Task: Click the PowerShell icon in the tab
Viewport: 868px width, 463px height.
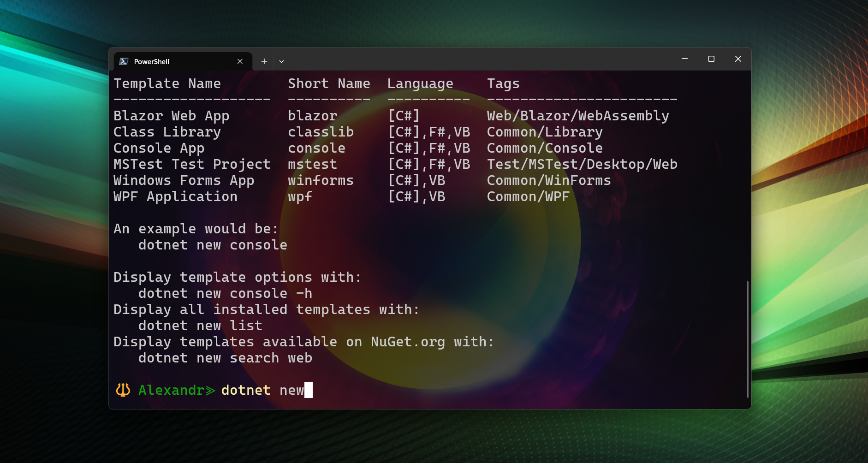Action: click(x=124, y=61)
